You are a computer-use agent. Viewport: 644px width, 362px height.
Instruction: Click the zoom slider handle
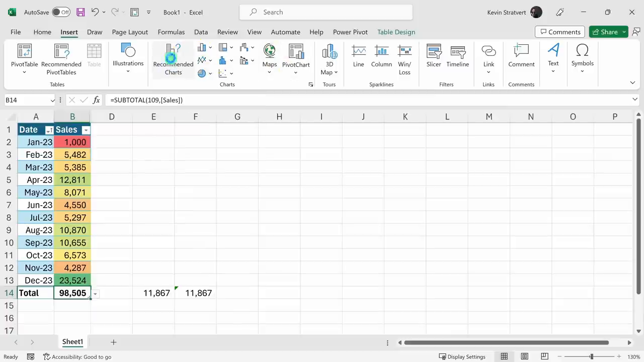(592, 356)
